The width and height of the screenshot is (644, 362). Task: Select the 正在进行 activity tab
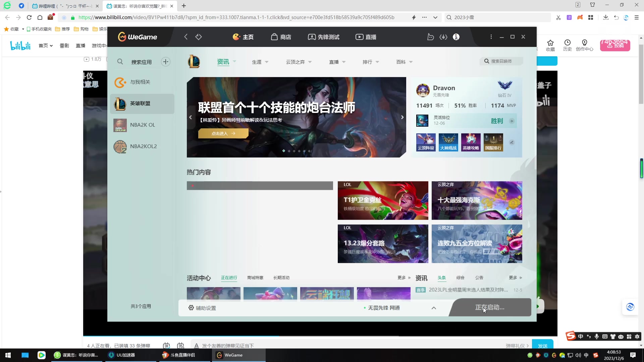click(229, 278)
